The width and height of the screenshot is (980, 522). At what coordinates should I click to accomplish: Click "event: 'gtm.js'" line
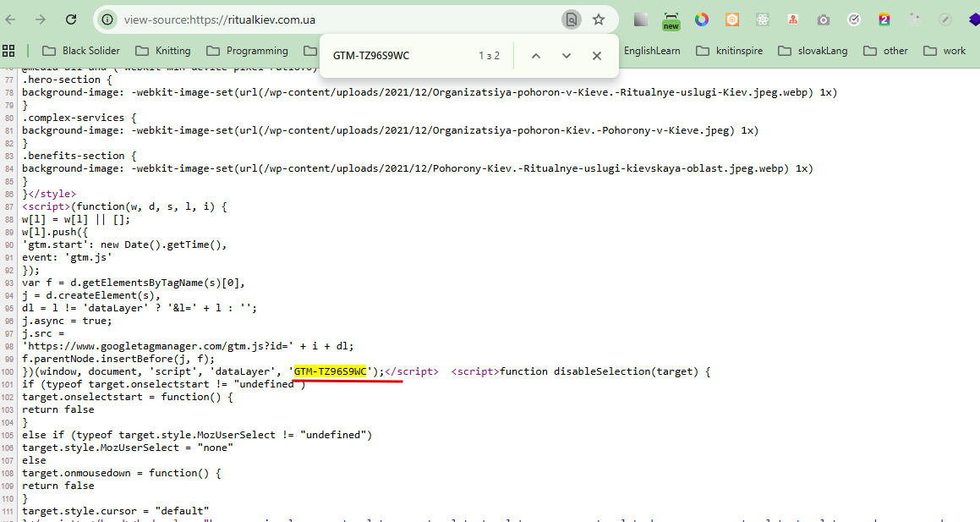click(x=67, y=257)
